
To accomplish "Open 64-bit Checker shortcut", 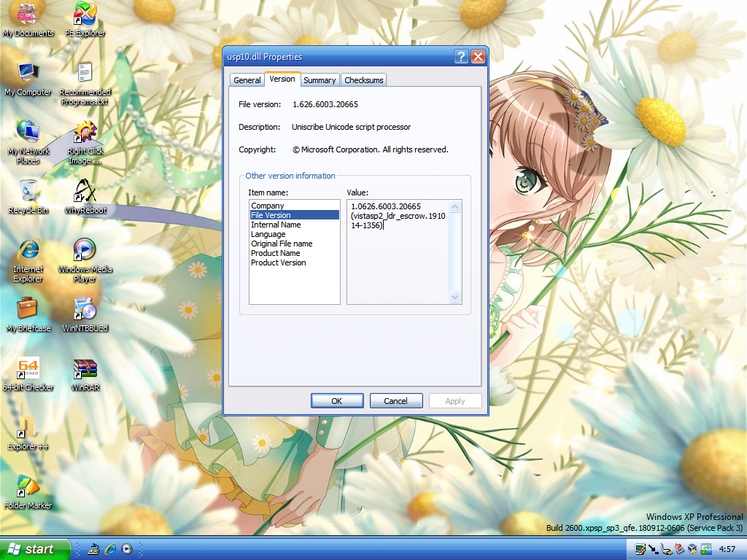I will tap(28, 373).
